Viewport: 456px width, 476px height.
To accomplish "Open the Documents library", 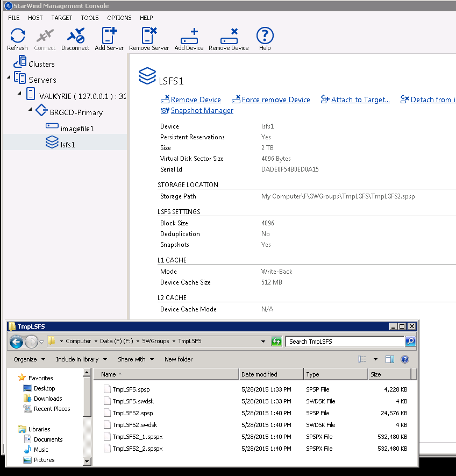I will click(x=48, y=439).
